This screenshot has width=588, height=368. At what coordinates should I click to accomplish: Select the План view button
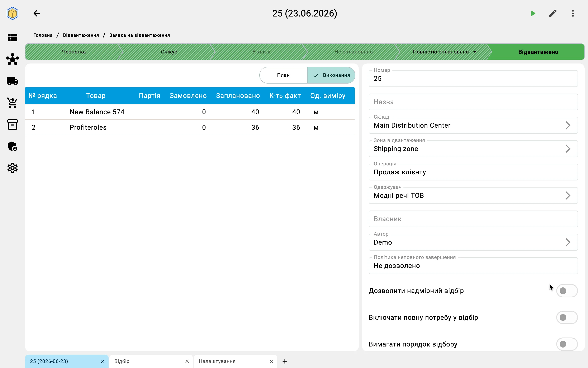283,75
